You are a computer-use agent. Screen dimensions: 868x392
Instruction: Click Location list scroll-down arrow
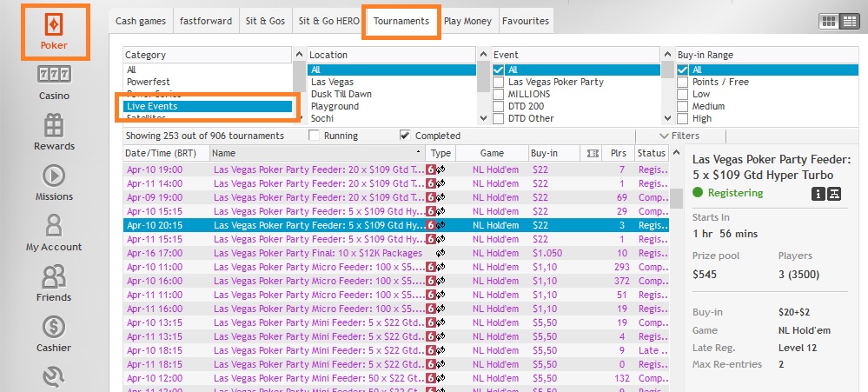(x=483, y=118)
